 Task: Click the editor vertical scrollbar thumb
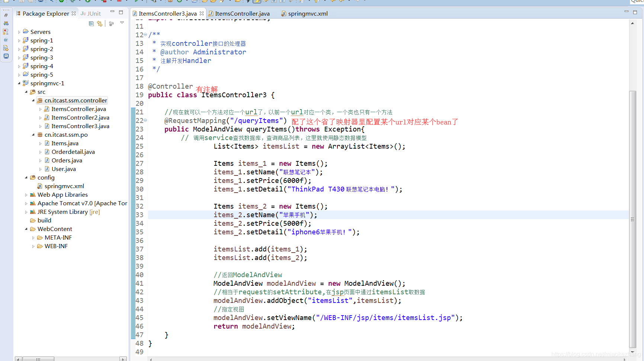coord(632,219)
